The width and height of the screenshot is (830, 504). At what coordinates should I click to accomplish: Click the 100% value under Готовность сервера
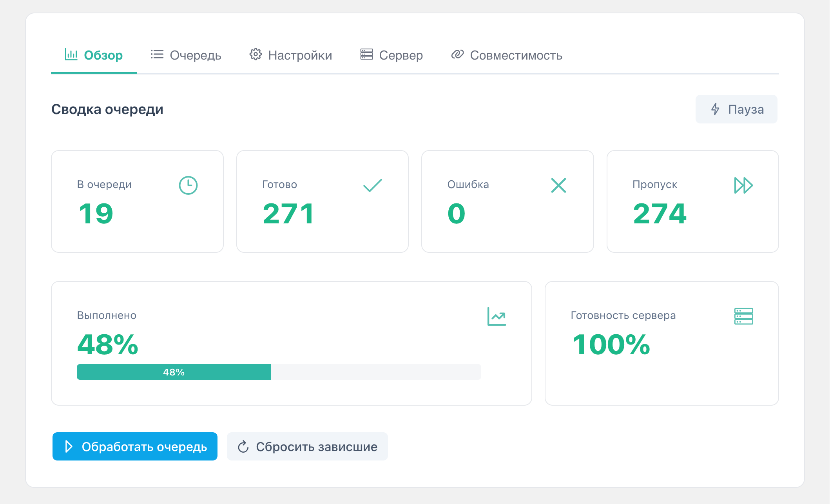pyautogui.click(x=611, y=345)
